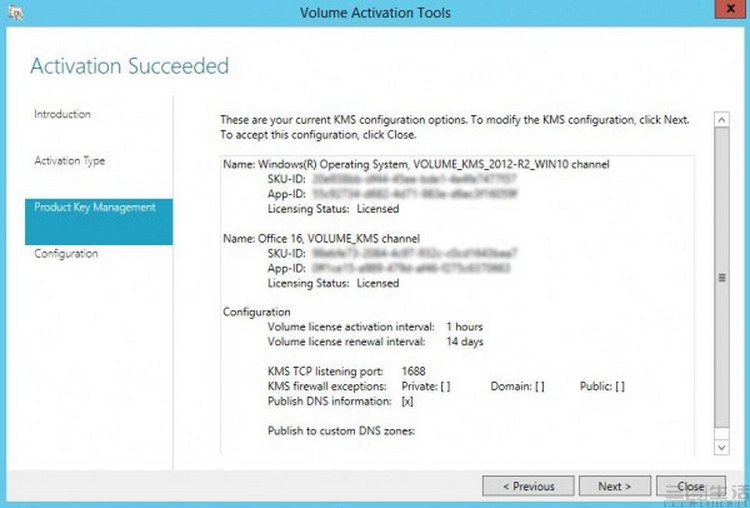
Task: Click the Windows(R) Operating System name line
Action: pos(416,165)
